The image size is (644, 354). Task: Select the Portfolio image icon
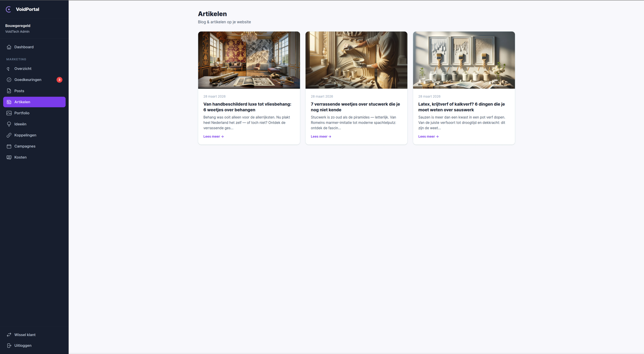[9, 113]
